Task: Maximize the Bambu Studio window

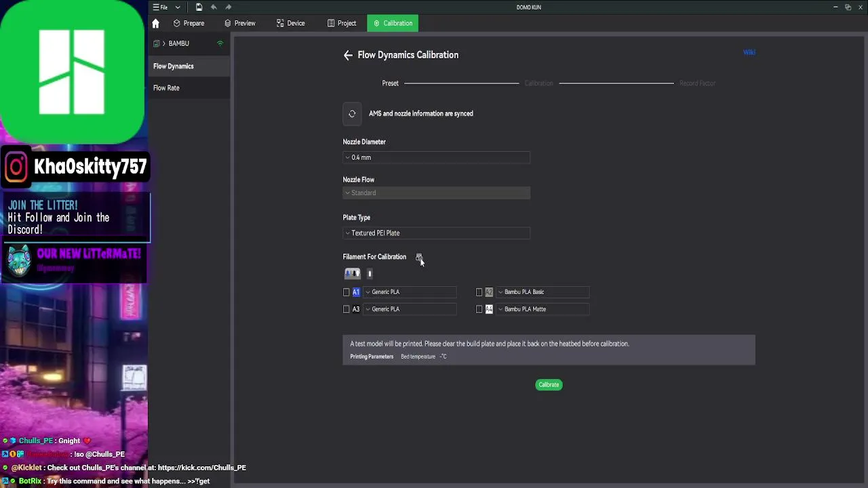Action: 848,7
